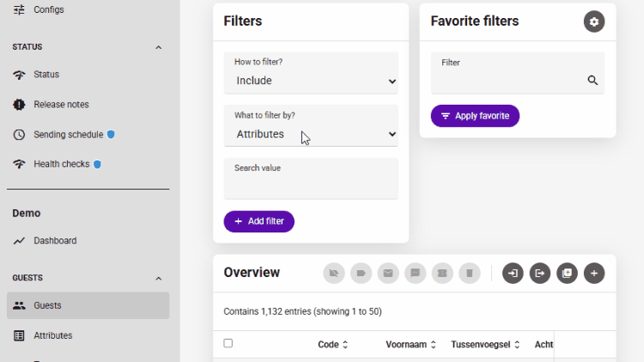This screenshot has width=644, height=362.
Task: Open Release notes in sidebar
Action: (61, 105)
